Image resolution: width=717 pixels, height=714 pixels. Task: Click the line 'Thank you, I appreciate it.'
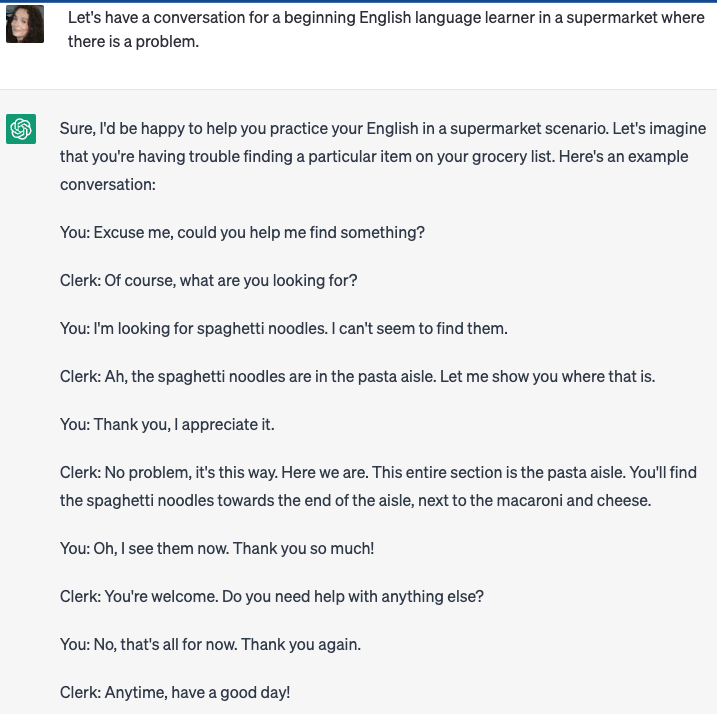[167, 424]
